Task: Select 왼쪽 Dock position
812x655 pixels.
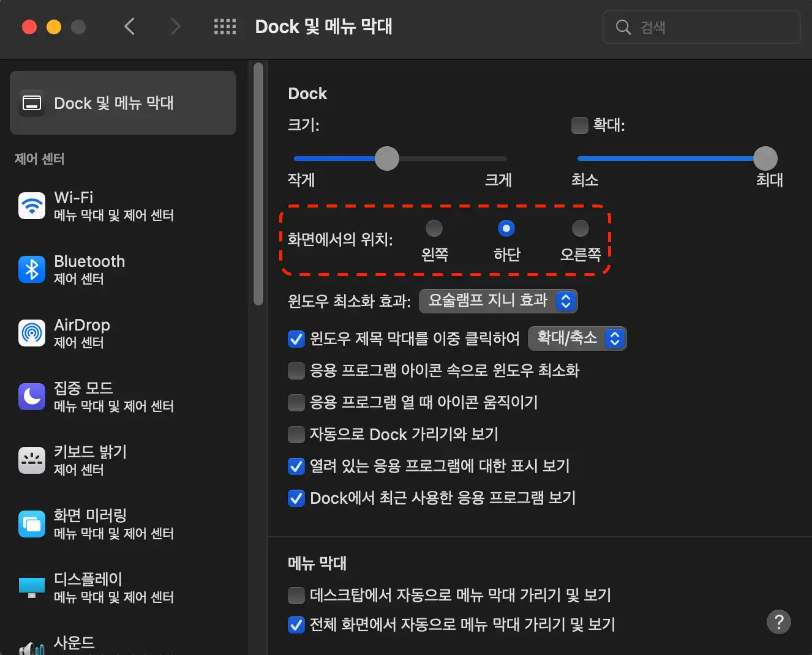Action: [x=434, y=228]
